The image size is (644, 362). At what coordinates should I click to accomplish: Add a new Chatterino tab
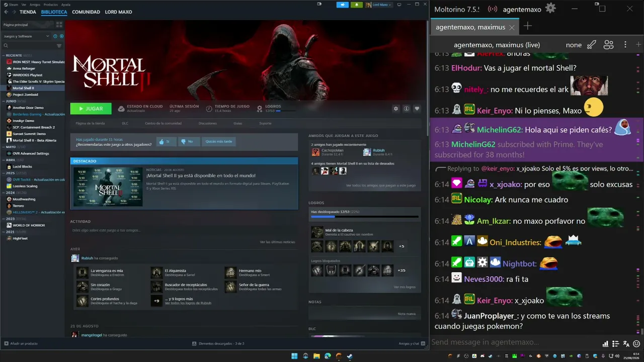click(527, 26)
